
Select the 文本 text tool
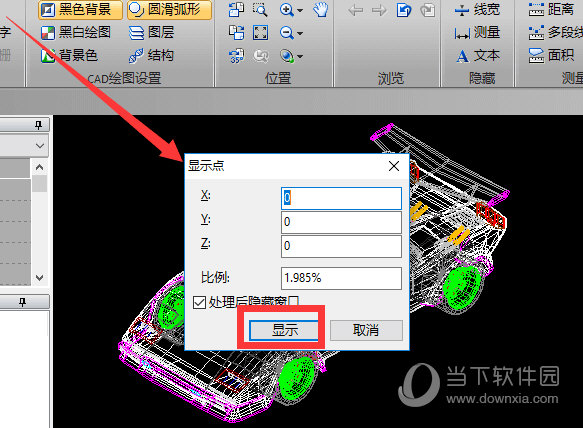pyautogui.click(x=478, y=56)
